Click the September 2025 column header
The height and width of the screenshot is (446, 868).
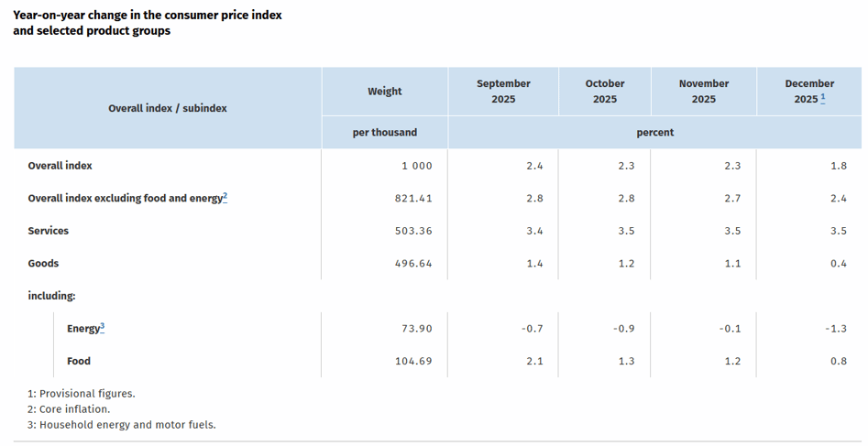click(x=503, y=91)
